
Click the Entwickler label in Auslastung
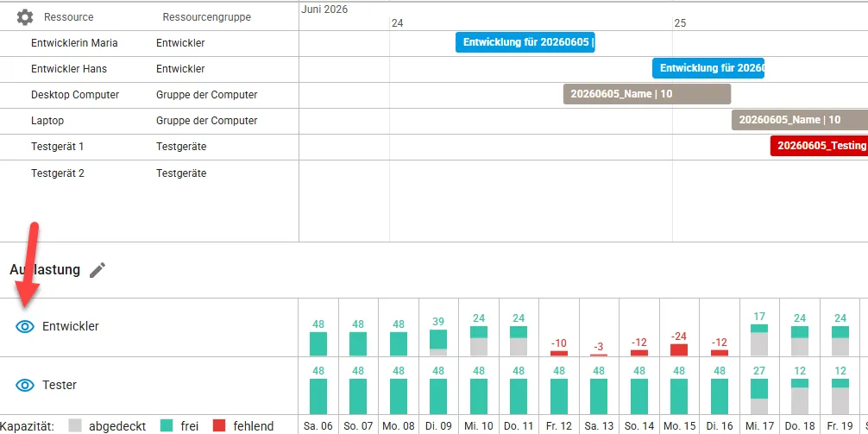[x=70, y=327]
